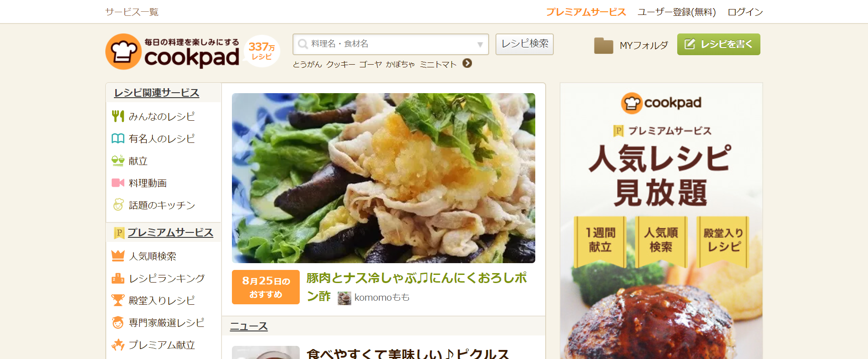Open the ニュース section heading

[249, 326]
